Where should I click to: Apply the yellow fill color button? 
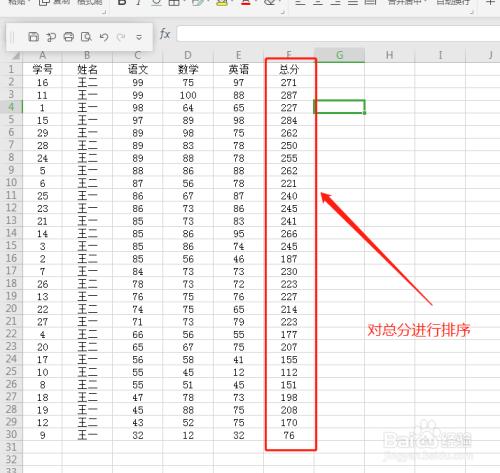(x=222, y=3)
